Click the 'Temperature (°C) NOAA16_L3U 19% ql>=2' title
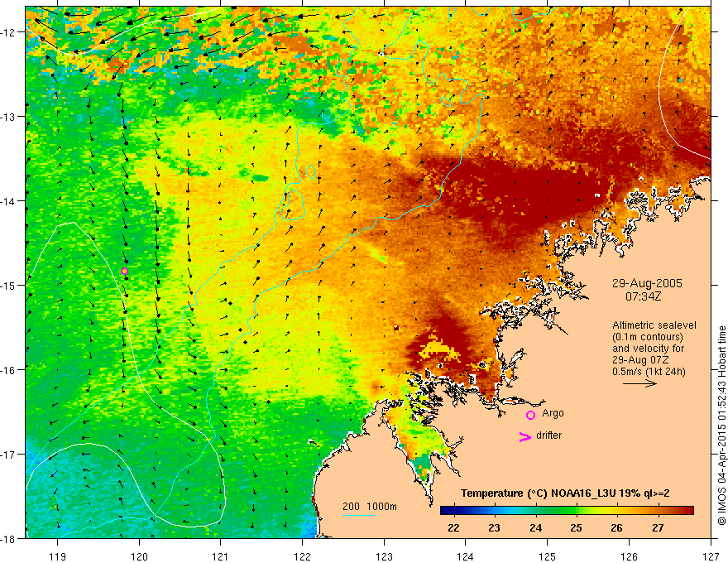728x563 pixels. (x=565, y=493)
